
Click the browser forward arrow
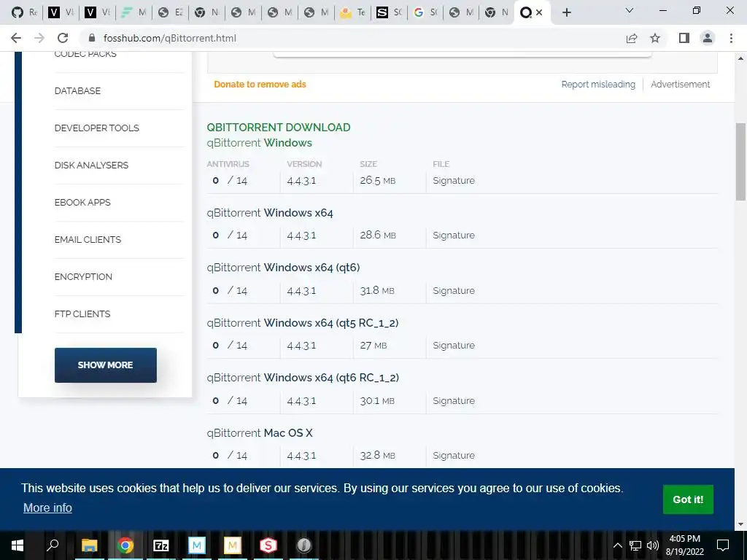coord(39,38)
